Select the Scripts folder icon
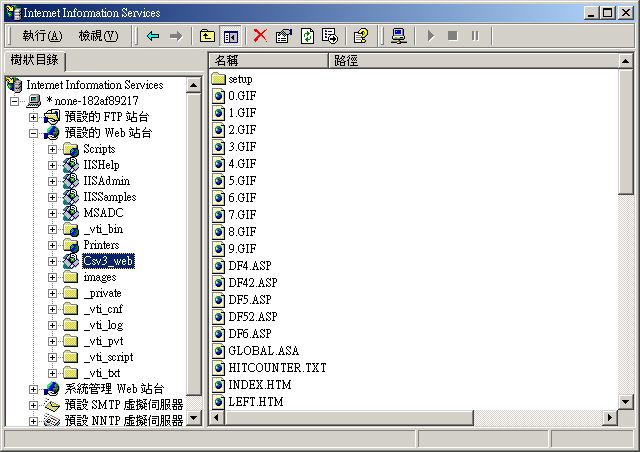 71,149
